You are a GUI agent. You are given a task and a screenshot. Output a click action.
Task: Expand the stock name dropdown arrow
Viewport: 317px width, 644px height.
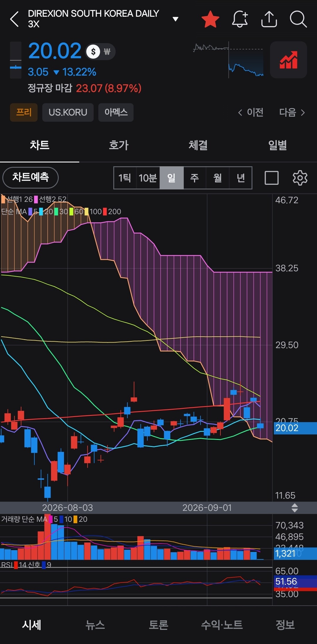pos(176,19)
